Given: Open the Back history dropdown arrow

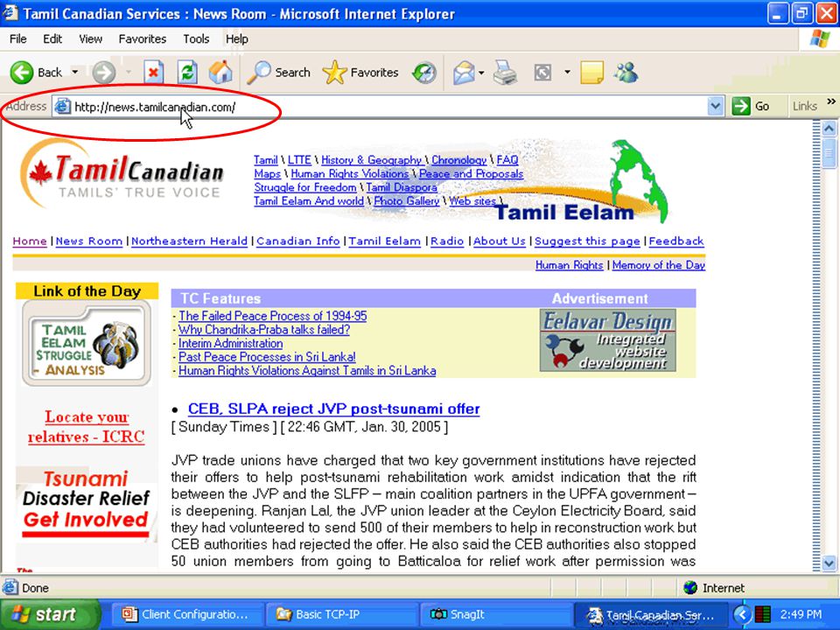Looking at the screenshot, I should click(x=75, y=73).
